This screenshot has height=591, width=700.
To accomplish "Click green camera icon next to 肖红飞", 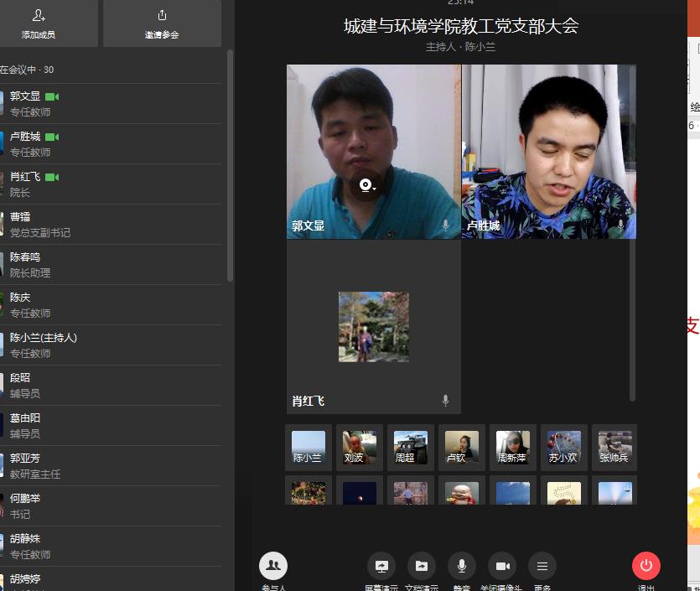I will (52, 177).
